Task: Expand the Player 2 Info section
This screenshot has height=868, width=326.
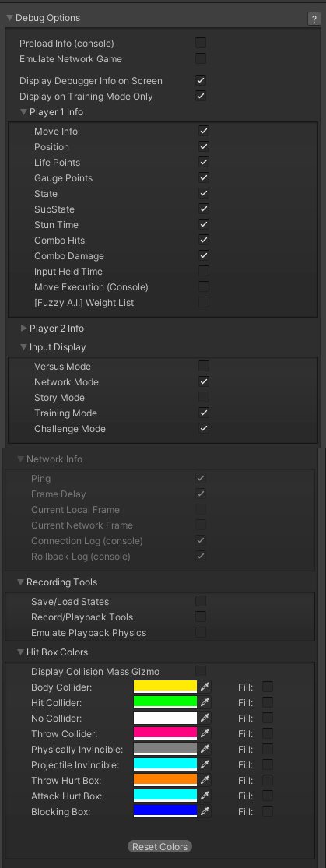Action: [24, 329]
